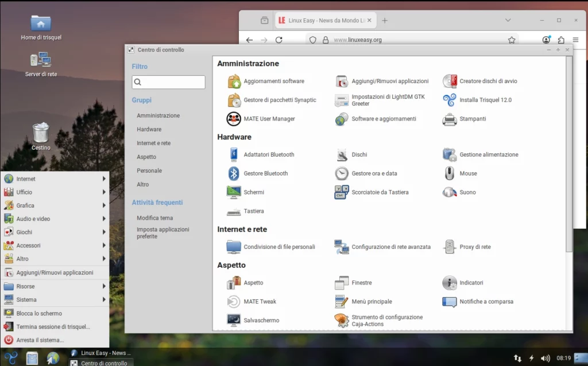
Task: Select Arresta il sistema menu entry
Action: coord(40,340)
